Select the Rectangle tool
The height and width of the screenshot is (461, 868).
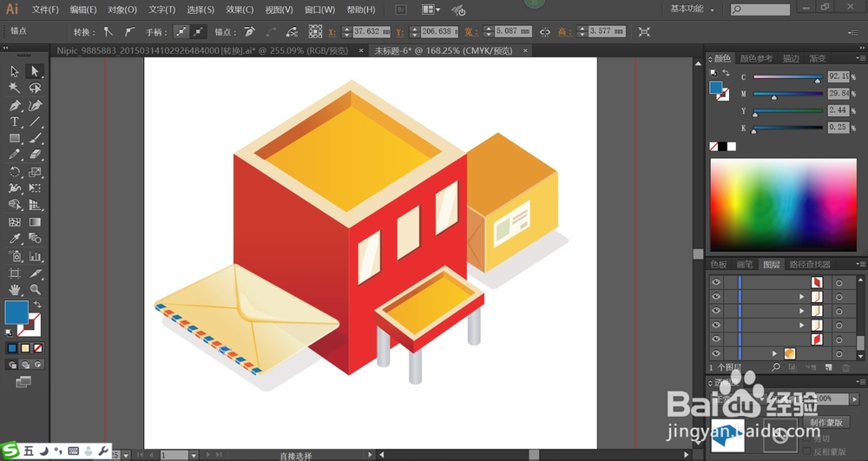[x=15, y=138]
